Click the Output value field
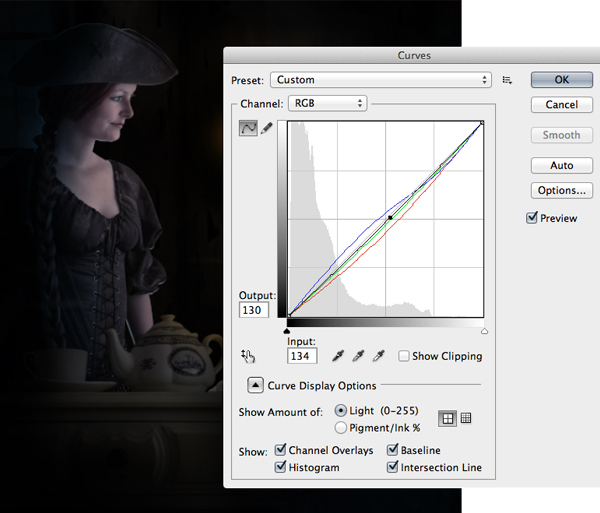This screenshot has width=600, height=513. pos(254,310)
